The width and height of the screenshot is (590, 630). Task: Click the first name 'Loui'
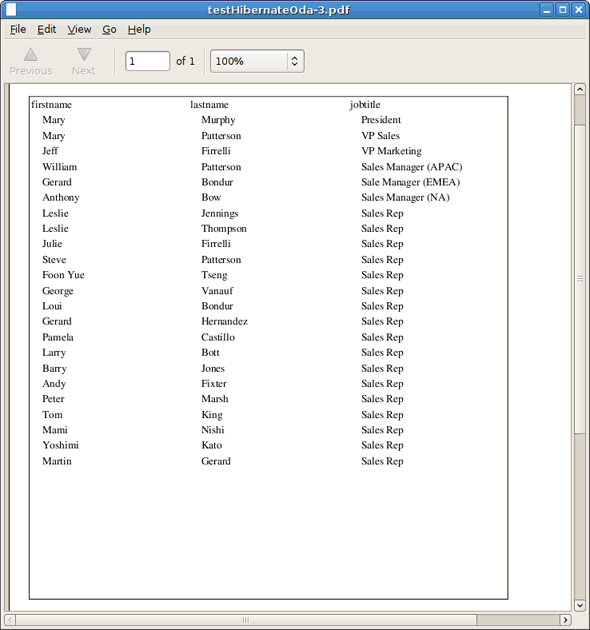52,306
